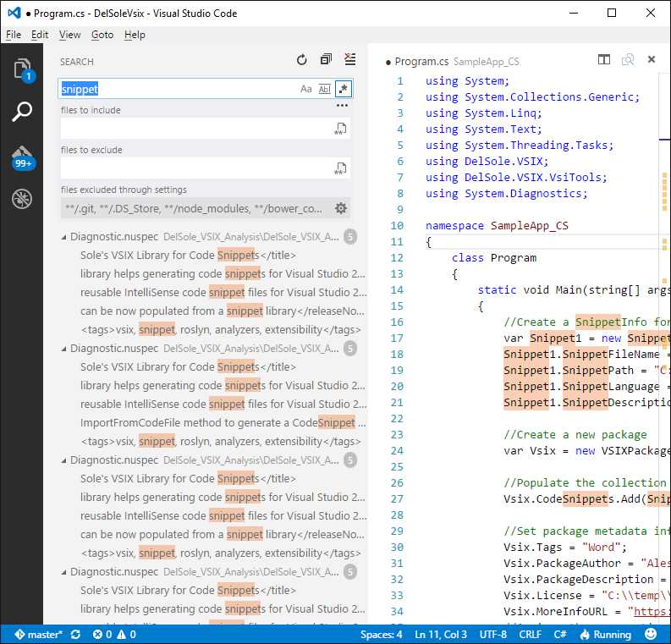
Task: Show the warnings count in status bar
Action: tap(127, 634)
